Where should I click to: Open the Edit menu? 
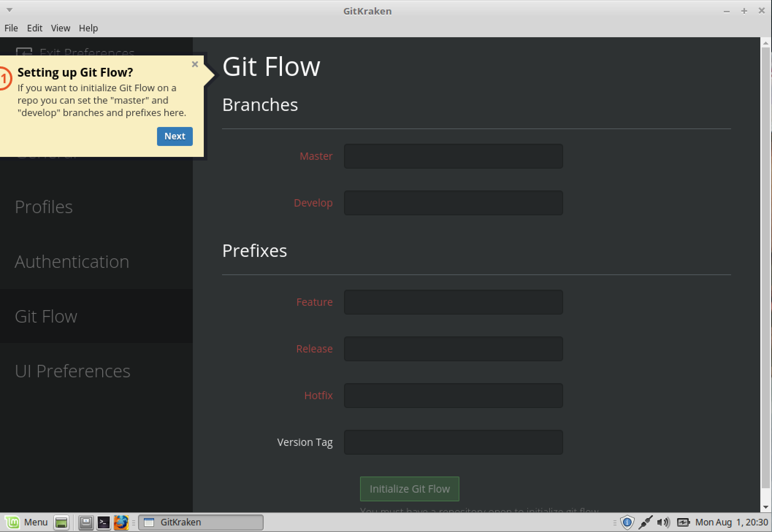pyautogui.click(x=35, y=28)
